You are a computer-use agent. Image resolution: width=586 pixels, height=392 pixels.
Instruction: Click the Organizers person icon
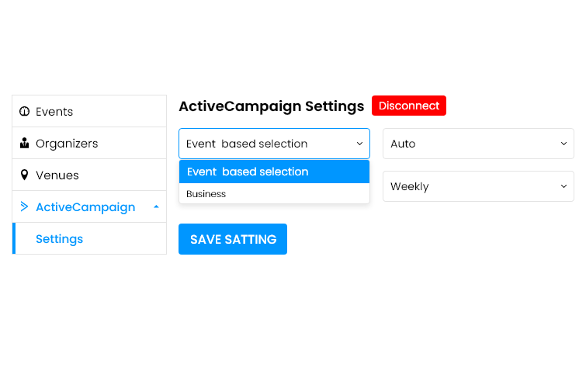pos(24,143)
